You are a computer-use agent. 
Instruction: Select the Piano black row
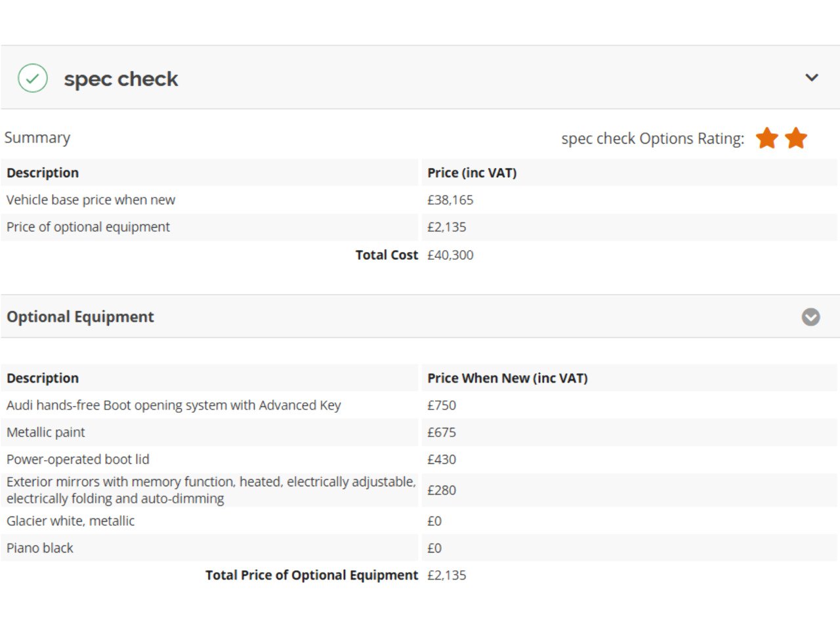tap(419, 548)
